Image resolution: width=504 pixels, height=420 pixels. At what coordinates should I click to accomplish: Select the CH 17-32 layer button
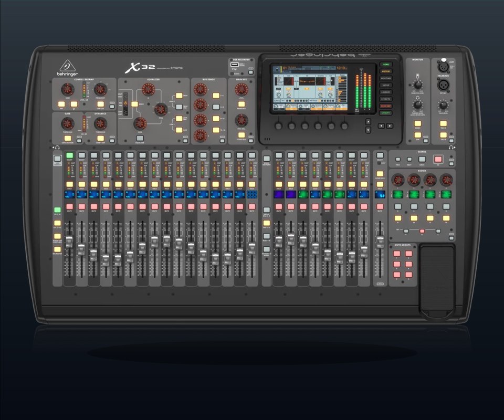[x=57, y=223]
